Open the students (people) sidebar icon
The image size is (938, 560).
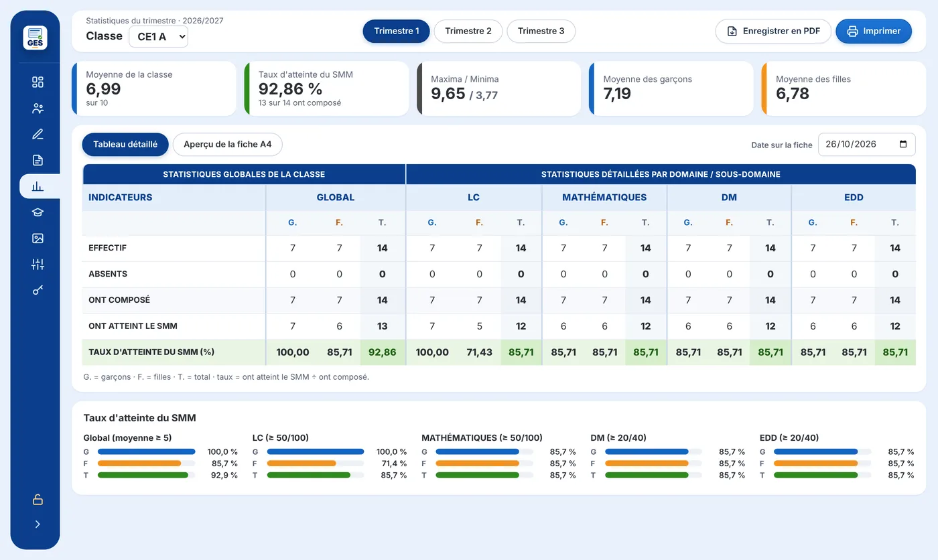point(38,109)
